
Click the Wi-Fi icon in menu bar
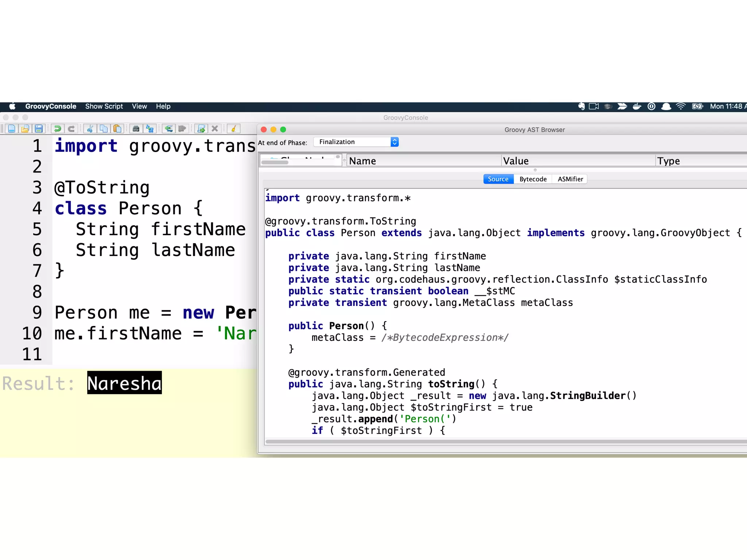tap(680, 106)
